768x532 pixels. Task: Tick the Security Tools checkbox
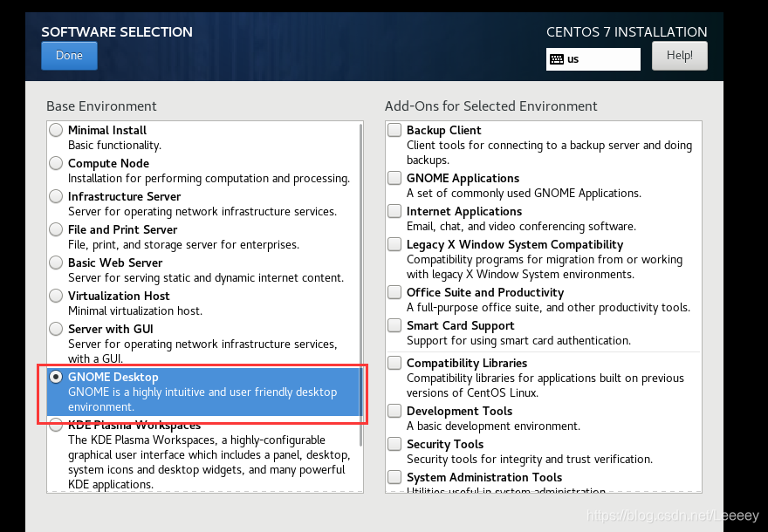[x=394, y=444]
